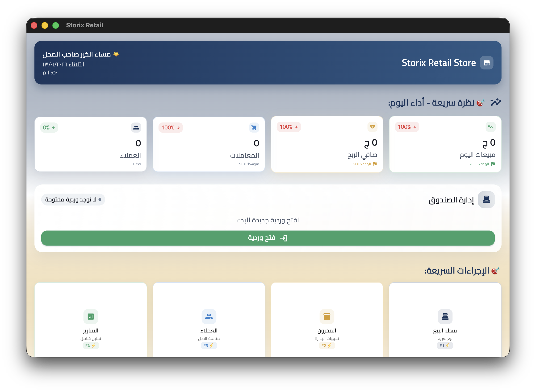Click the flag icon next to الهدف: 2000
This screenshot has height=392, width=536.
[x=493, y=164]
